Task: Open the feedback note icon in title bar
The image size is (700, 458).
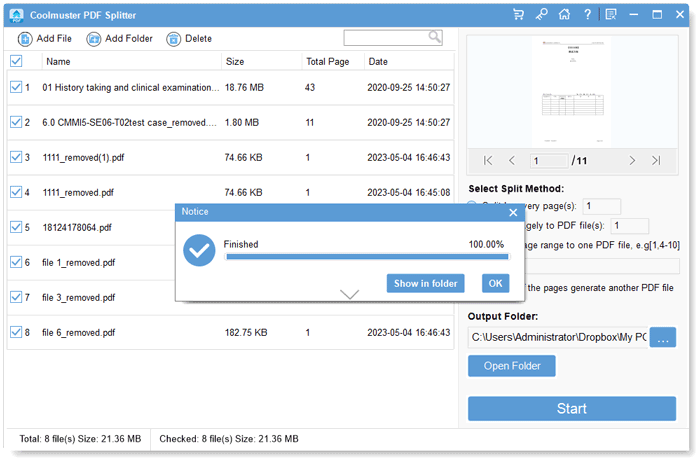Action: (611, 15)
